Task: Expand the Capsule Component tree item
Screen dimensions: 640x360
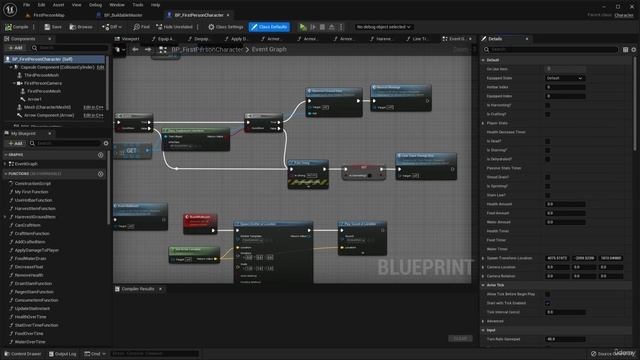Action: tap(11, 67)
